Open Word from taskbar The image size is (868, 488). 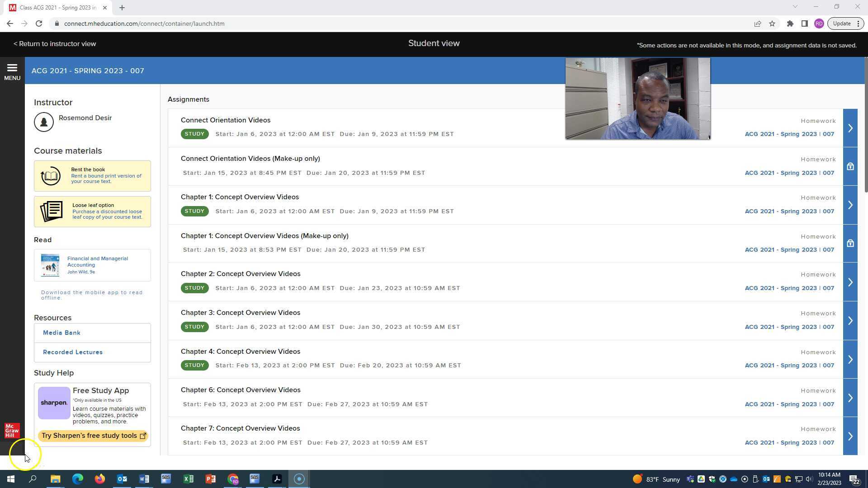[x=144, y=479]
